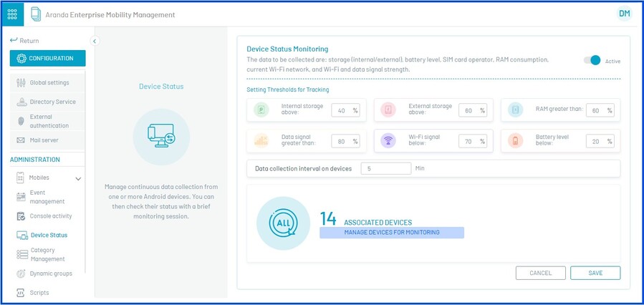Open Console activity page

pyautogui.click(x=50, y=216)
